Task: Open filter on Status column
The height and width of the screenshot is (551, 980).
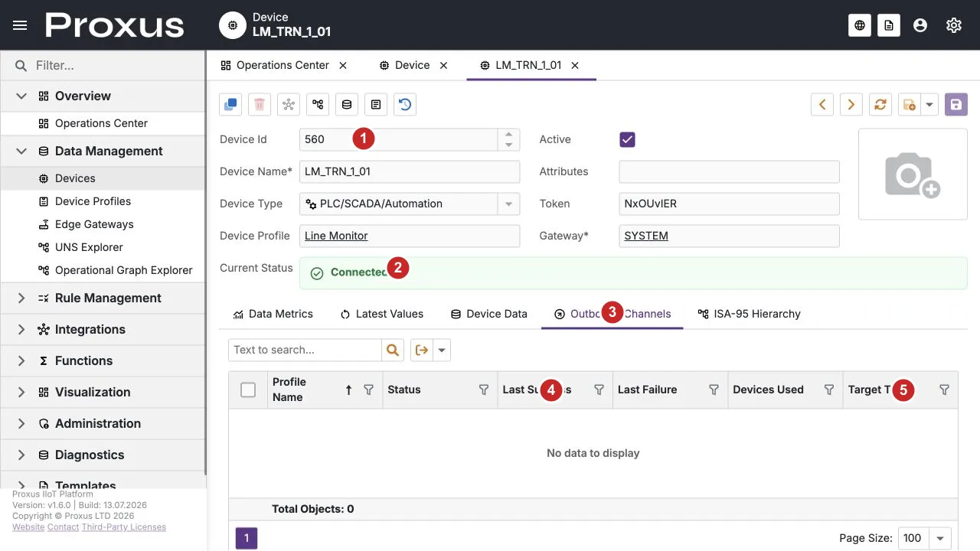Action: [x=484, y=390]
